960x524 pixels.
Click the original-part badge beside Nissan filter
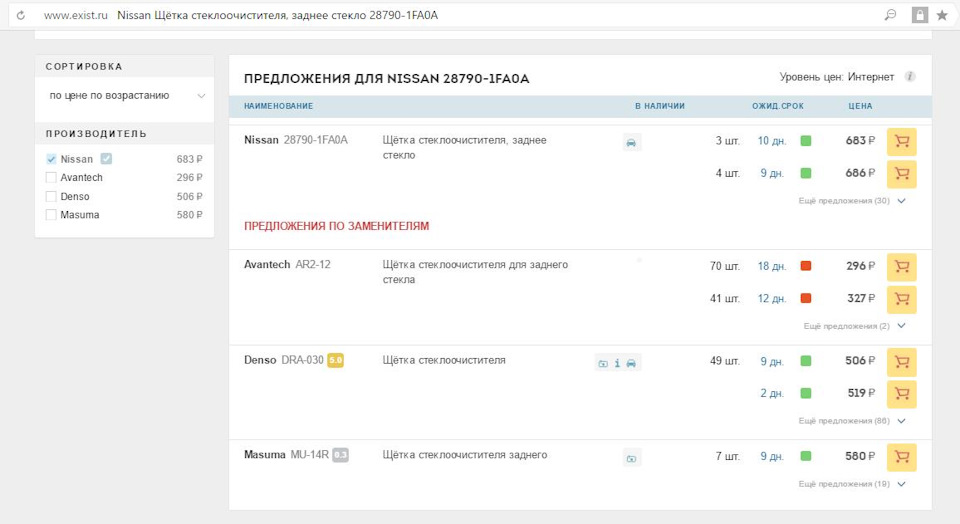[107, 159]
